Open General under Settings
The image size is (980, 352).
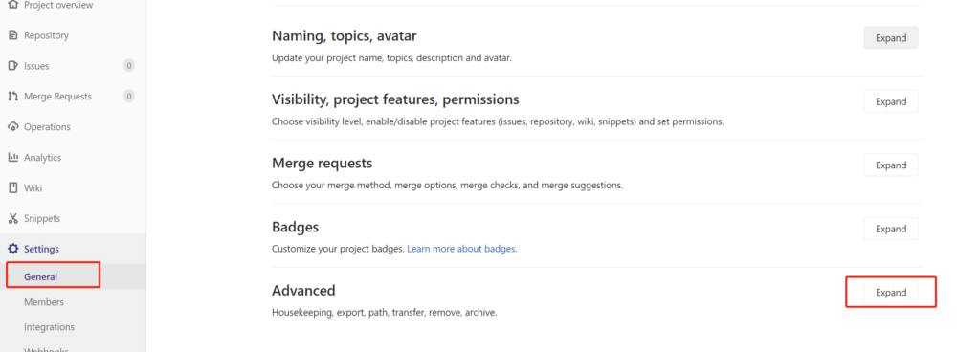40,277
